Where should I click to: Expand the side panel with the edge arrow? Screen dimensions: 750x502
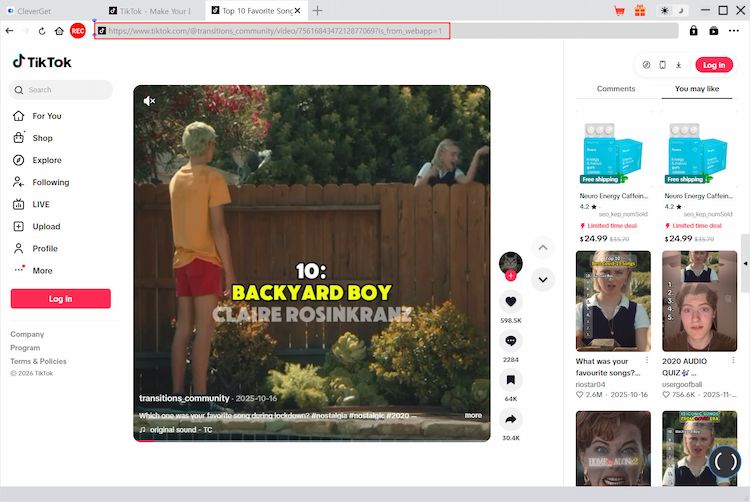[x=745, y=263]
